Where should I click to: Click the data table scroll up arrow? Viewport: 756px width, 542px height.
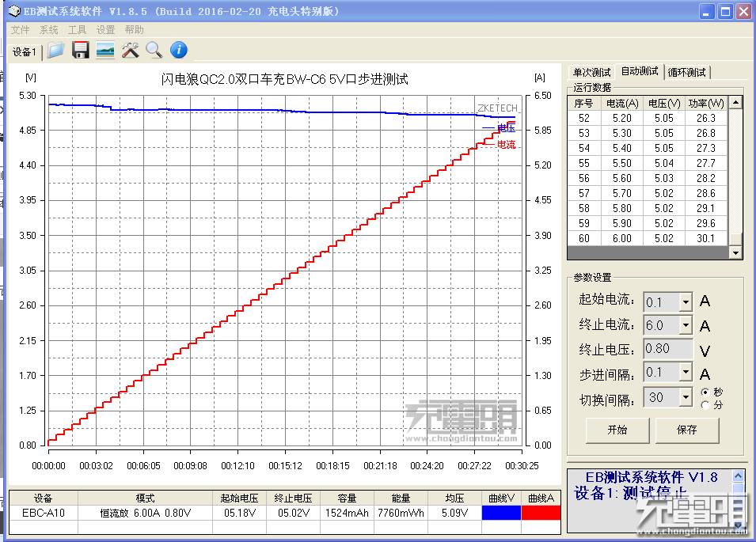point(735,102)
